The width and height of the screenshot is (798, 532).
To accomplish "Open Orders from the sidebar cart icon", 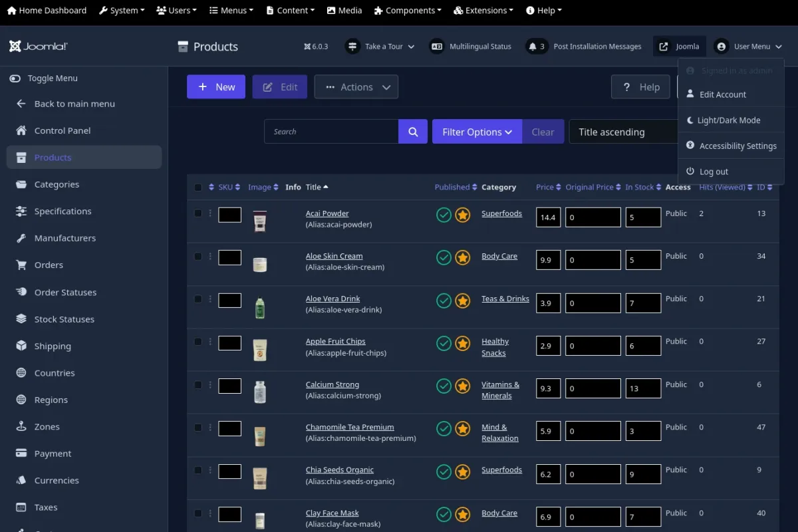I will point(21,265).
